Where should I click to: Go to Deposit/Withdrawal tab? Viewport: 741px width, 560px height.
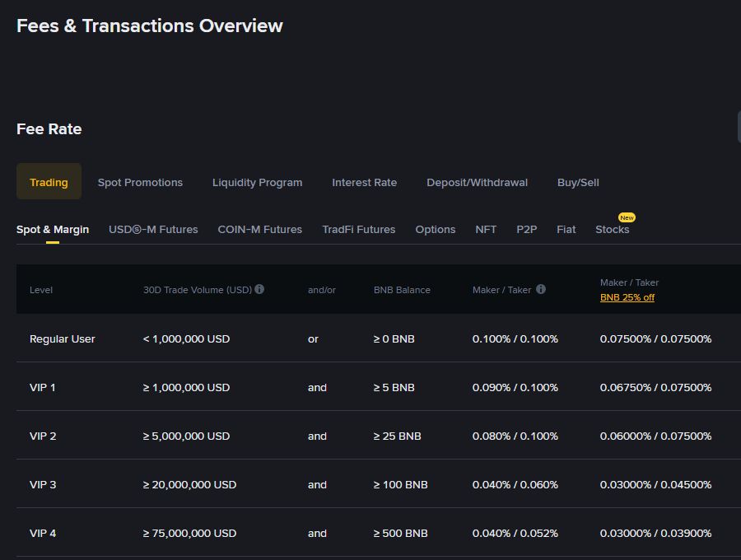(477, 183)
